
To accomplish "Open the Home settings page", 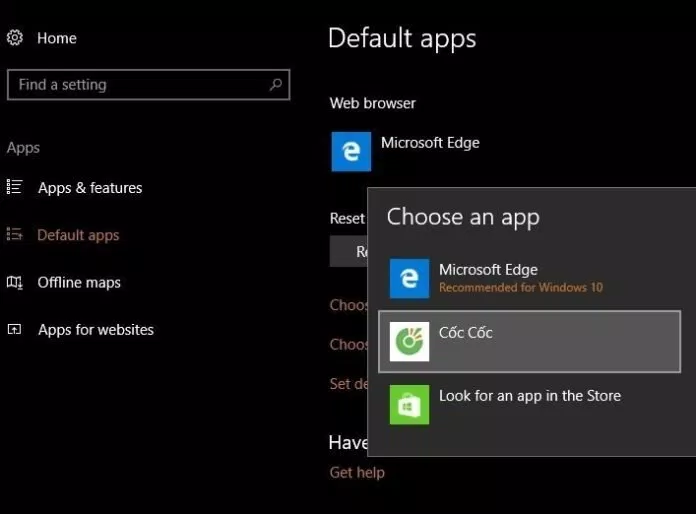I will click(x=57, y=38).
